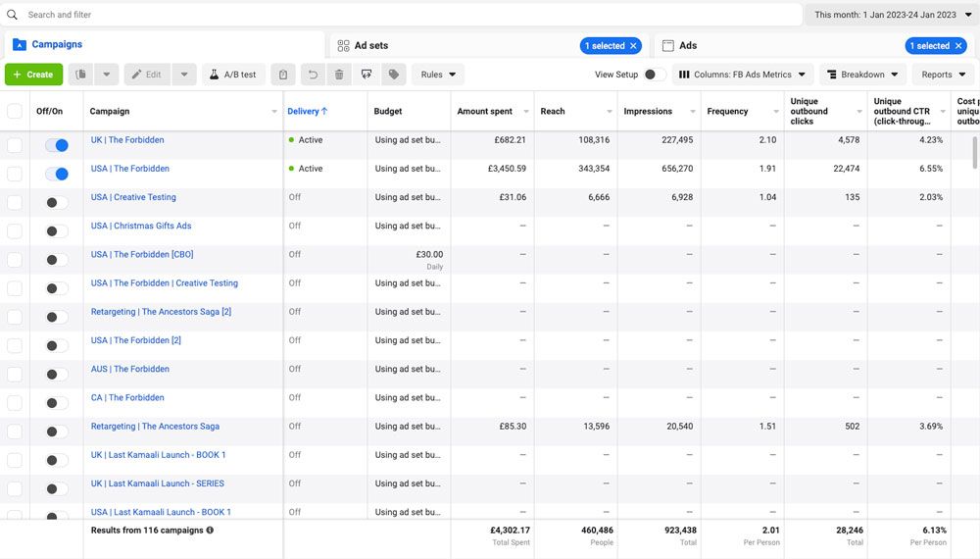The width and height of the screenshot is (980, 559).
Task: Clear the Ad sets 1 selected filter
Action: [634, 46]
